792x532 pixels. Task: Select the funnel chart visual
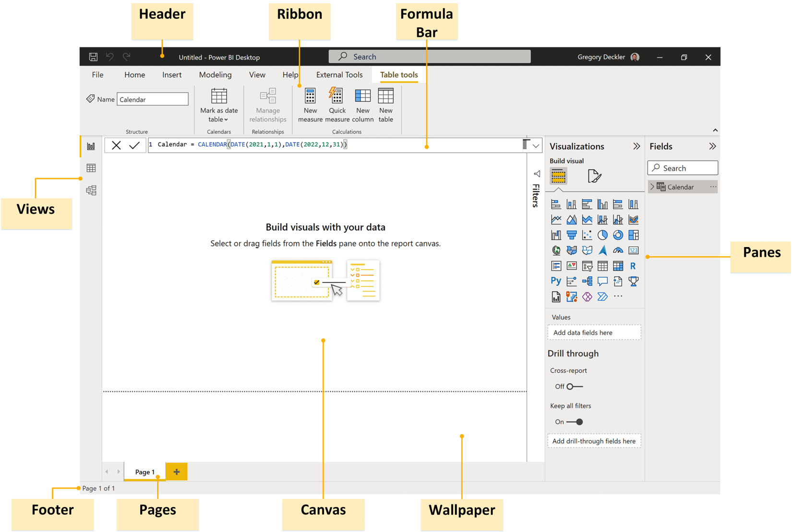pyautogui.click(x=571, y=235)
